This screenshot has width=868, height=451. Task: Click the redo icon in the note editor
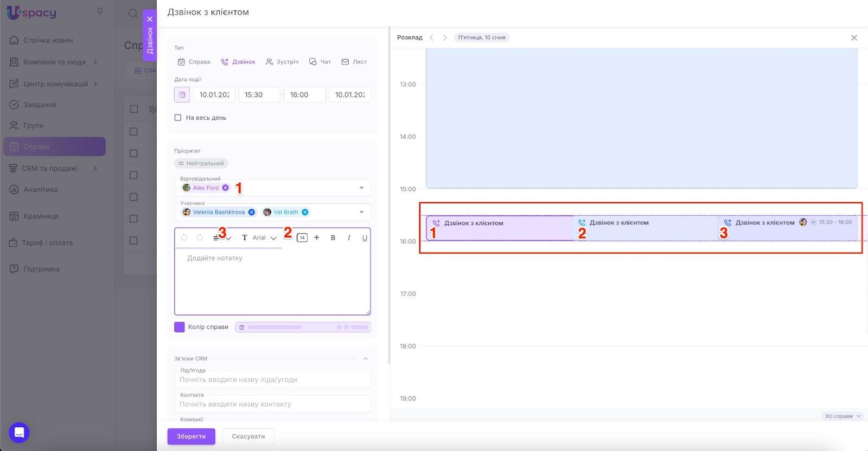pos(200,237)
